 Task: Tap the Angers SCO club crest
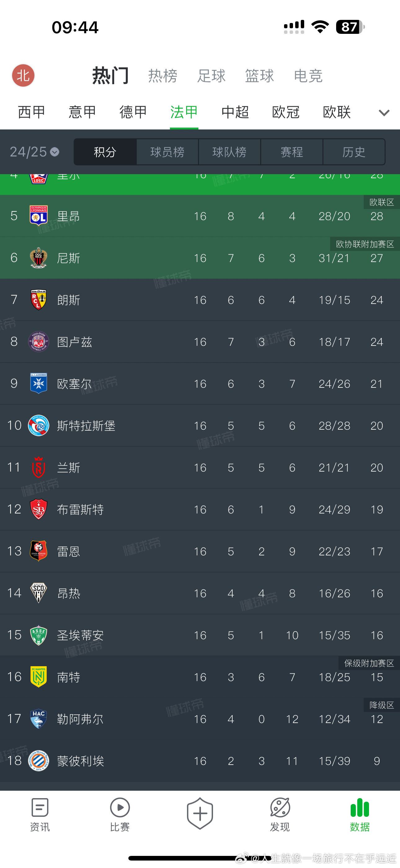pyautogui.click(x=38, y=593)
